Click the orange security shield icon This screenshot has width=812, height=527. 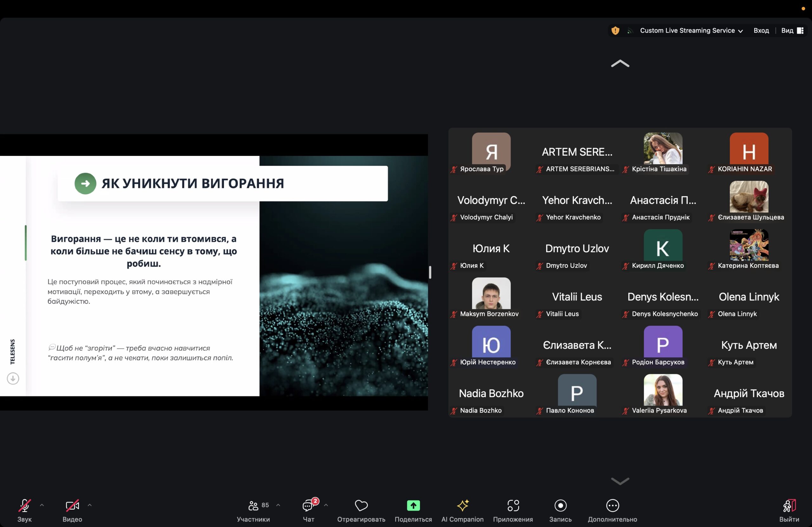tap(615, 31)
